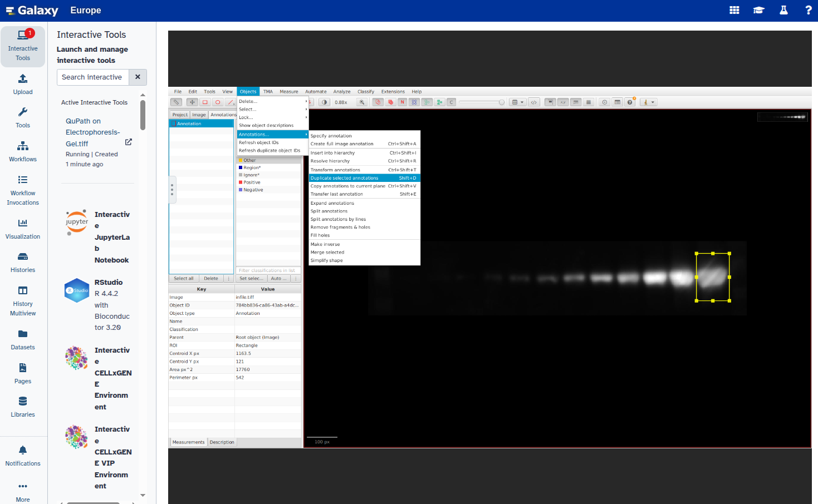The height and width of the screenshot is (504, 818).
Task: Open Notifications bell in sidebar
Action: [x=23, y=456]
